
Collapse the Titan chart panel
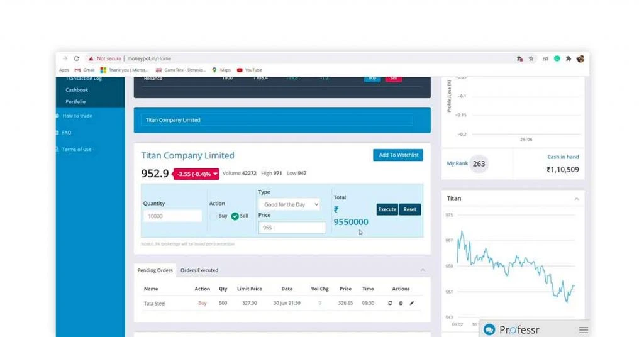[577, 199]
